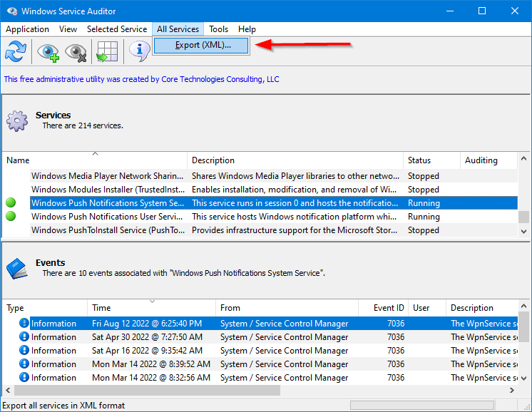532x412 pixels.
Task: Click the events User column header
Action: coord(427,307)
